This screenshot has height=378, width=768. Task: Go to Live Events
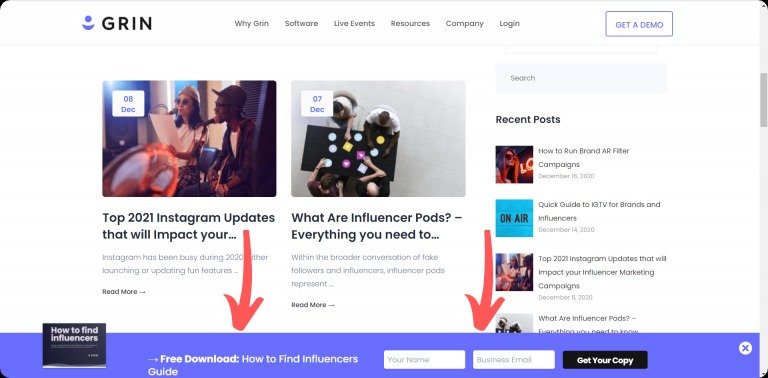tap(354, 24)
